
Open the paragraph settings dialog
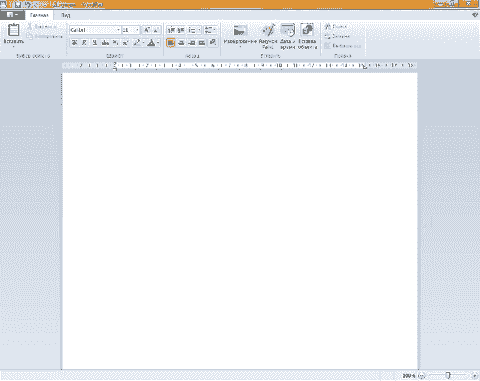tap(213, 43)
